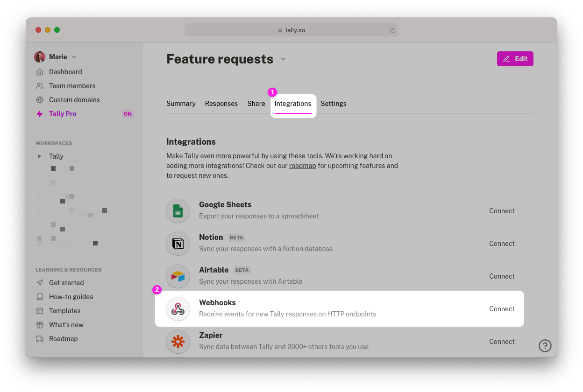
Task: Toggle the Tally Pro ON badge
Action: pos(128,114)
